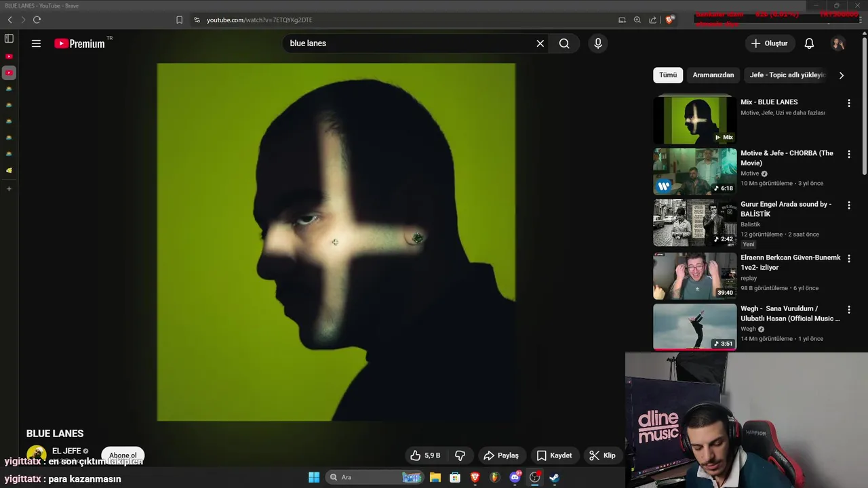Reload the page in Brave
Viewport: 868px width, 488px height.
point(37,20)
